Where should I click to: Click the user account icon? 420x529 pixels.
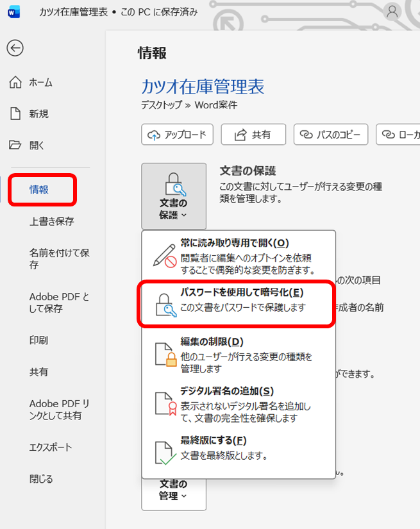pos(392,12)
